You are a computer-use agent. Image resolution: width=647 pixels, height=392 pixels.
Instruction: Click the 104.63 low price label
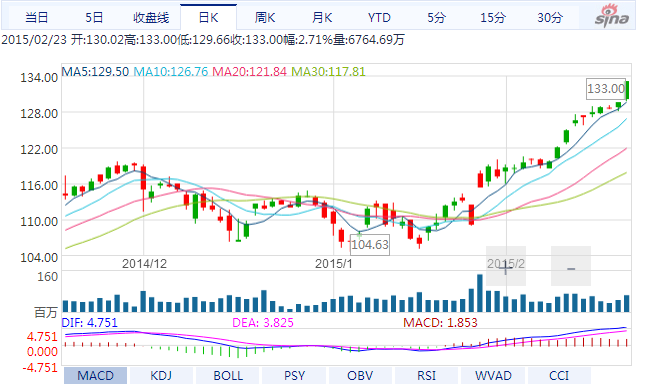(370, 245)
